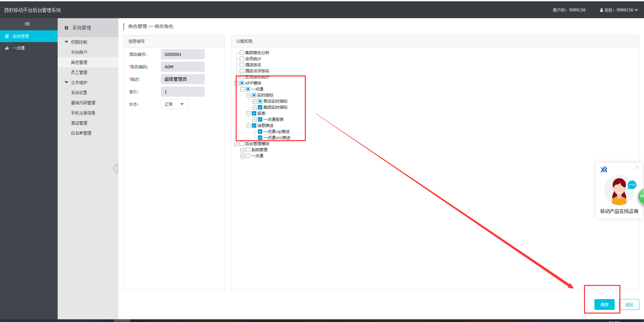Enable the 后台管理模块 checkbox

(x=242, y=144)
